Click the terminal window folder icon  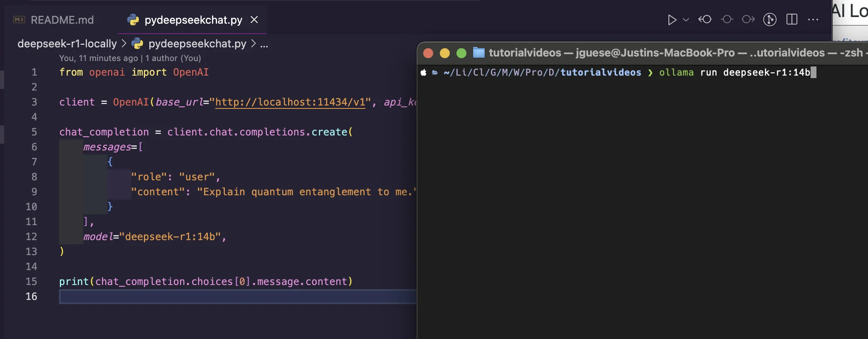(x=479, y=53)
